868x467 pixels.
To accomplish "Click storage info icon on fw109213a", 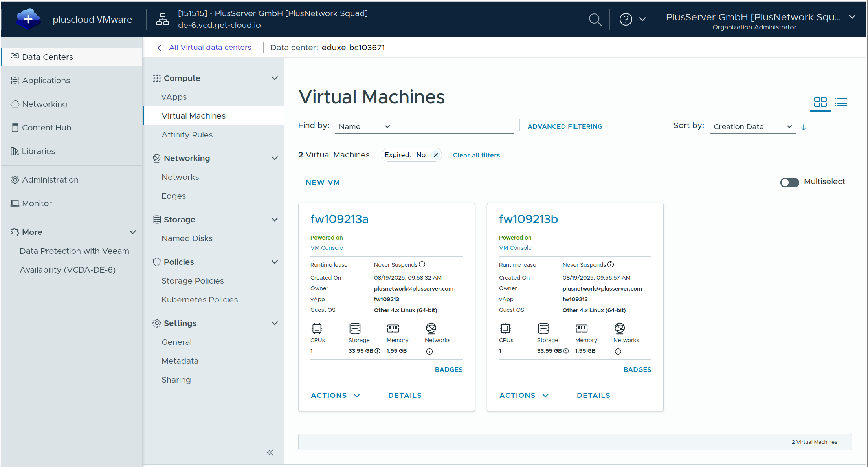I will tap(377, 351).
